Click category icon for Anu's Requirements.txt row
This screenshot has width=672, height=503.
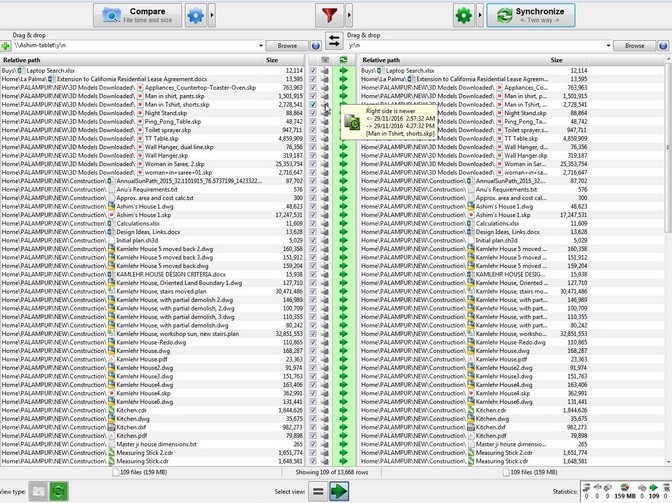click(325, 189)
